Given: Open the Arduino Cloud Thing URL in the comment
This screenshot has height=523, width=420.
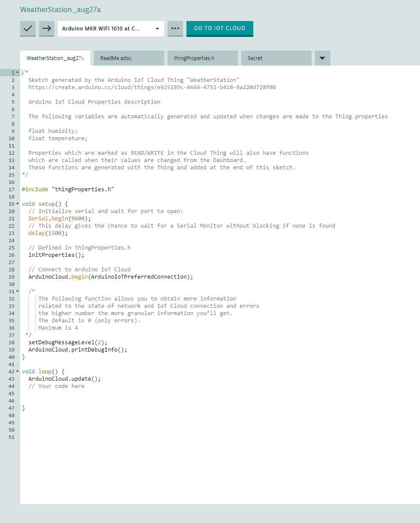Looking at the screenshot, I should pos(152,87).
